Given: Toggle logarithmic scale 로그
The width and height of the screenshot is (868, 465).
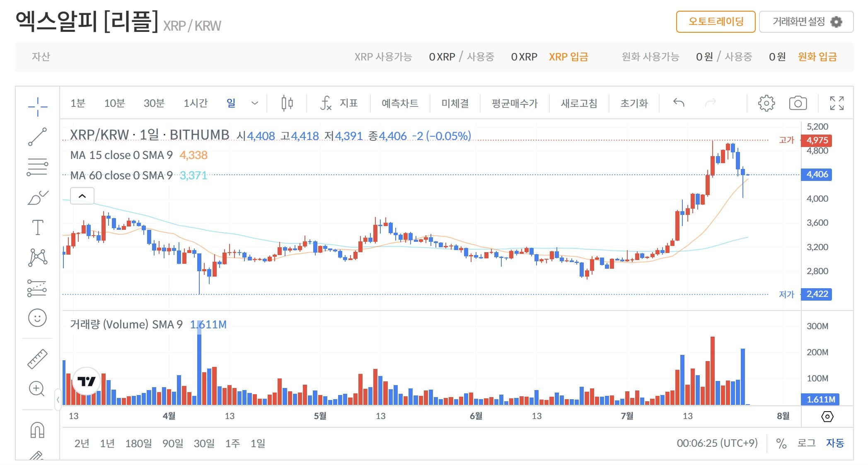Looking at the screenshot, I should point(806,443).
